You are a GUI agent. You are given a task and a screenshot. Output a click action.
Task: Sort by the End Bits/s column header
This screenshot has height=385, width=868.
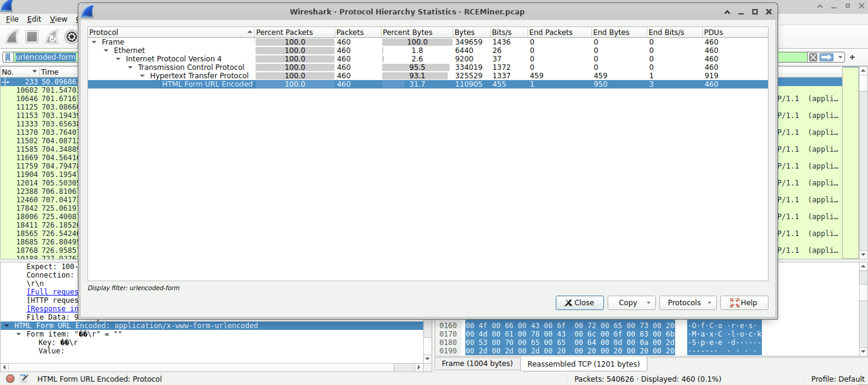pos(675,32)
